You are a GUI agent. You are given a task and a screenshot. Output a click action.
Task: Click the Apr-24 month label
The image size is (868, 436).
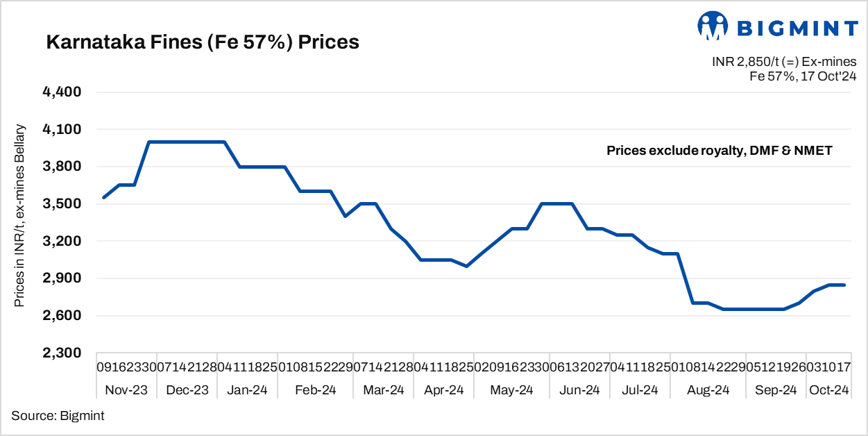pos(444,391)
